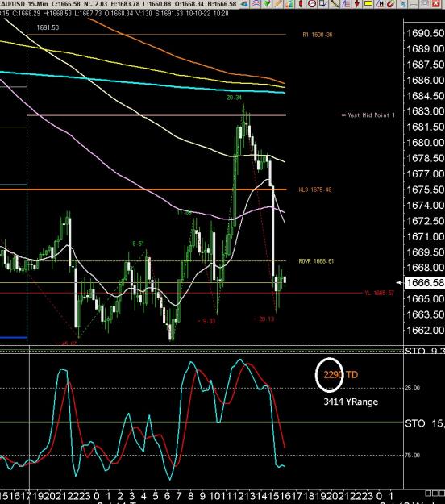Click the Yest Mid Point 1 label
The image size is (445, 504).
tap(368, 115)
